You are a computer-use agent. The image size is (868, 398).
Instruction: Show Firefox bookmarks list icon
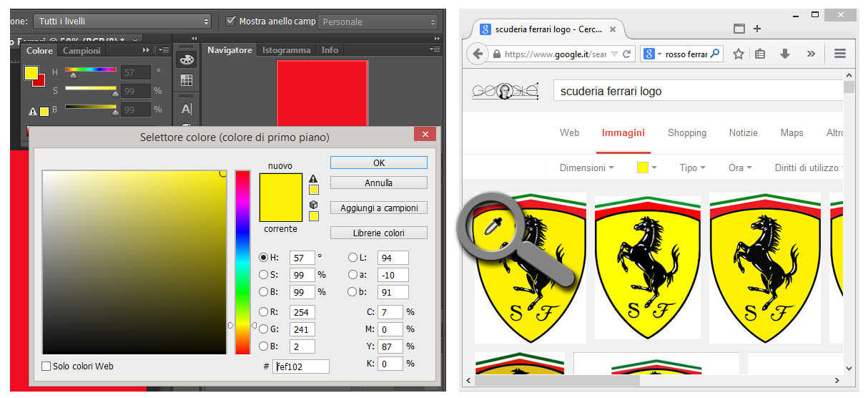[761, 54]
